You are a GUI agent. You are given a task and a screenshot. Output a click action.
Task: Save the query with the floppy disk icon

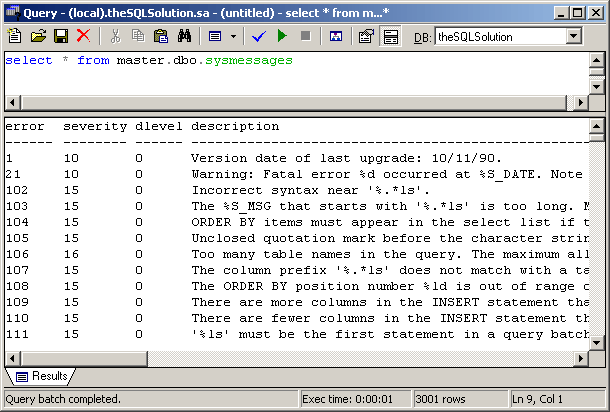click(x=61, y=36)
